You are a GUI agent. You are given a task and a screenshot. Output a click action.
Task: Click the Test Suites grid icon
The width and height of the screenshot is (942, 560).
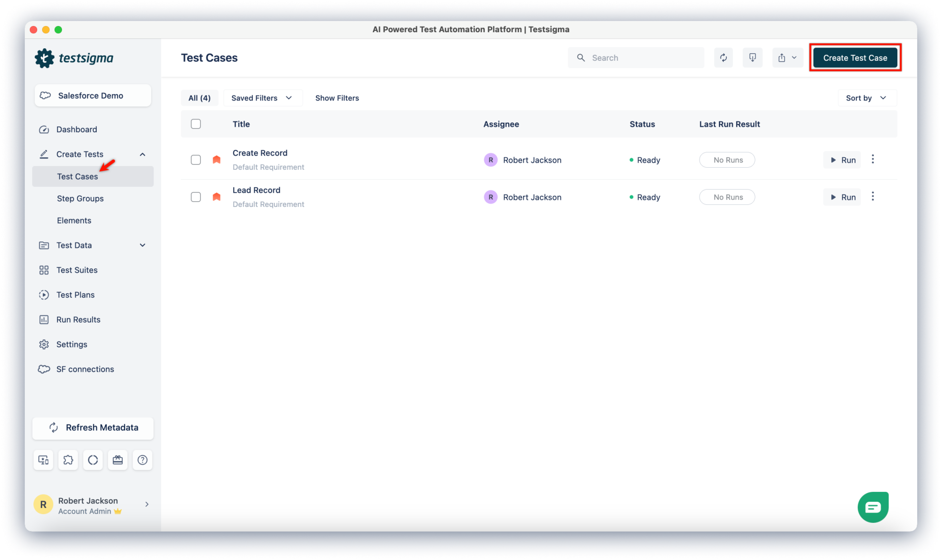coord(44,270)
